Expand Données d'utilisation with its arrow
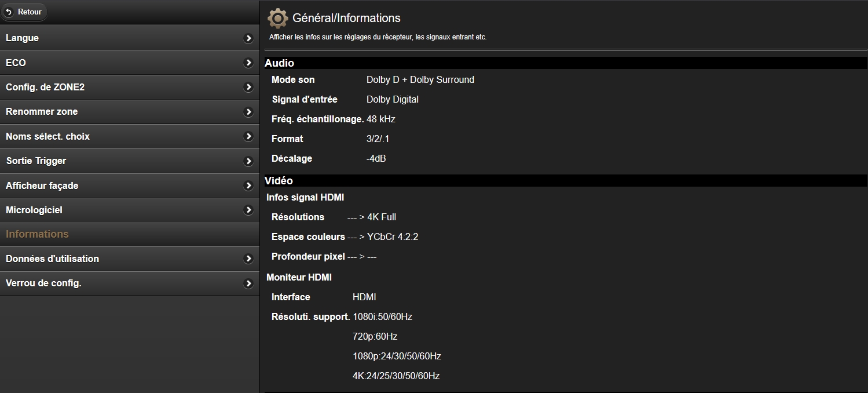The width and height of the screenshot is (868, 393). click(248, 259)
